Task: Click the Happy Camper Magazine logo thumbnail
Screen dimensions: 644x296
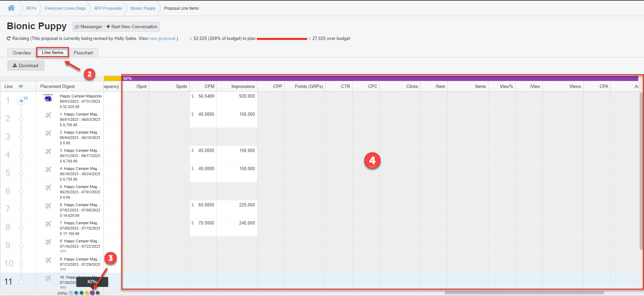Action: (48, 98)
